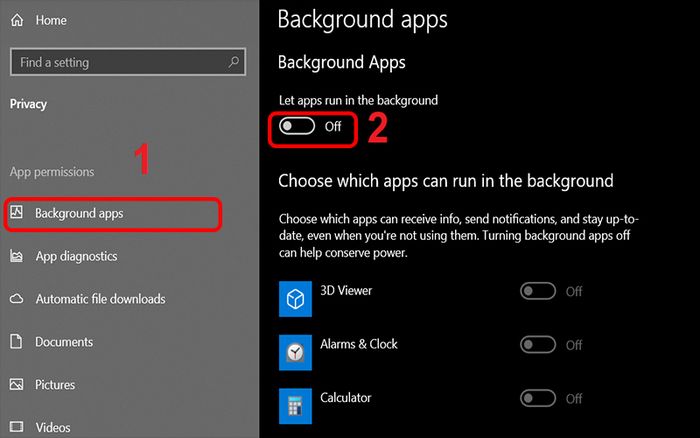Toggle the Calculator background switch
The width and height of the screenshot is (700, 438).
click(x=538, y=398)
